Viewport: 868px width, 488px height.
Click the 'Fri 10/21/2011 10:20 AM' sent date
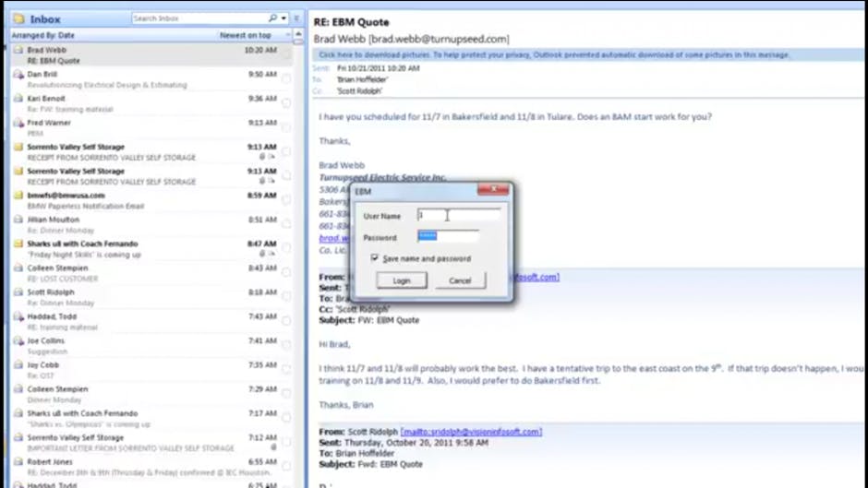click(378, 68)
